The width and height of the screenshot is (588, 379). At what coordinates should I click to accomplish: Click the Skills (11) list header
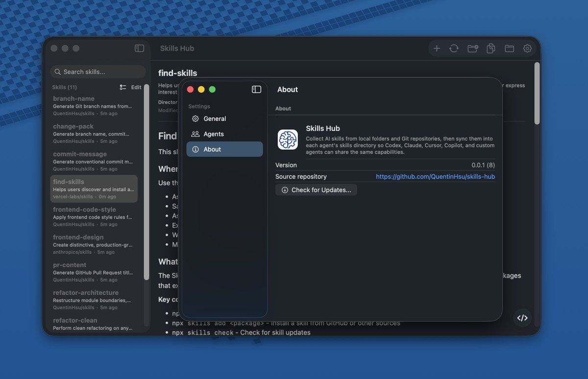coord(65,87)
